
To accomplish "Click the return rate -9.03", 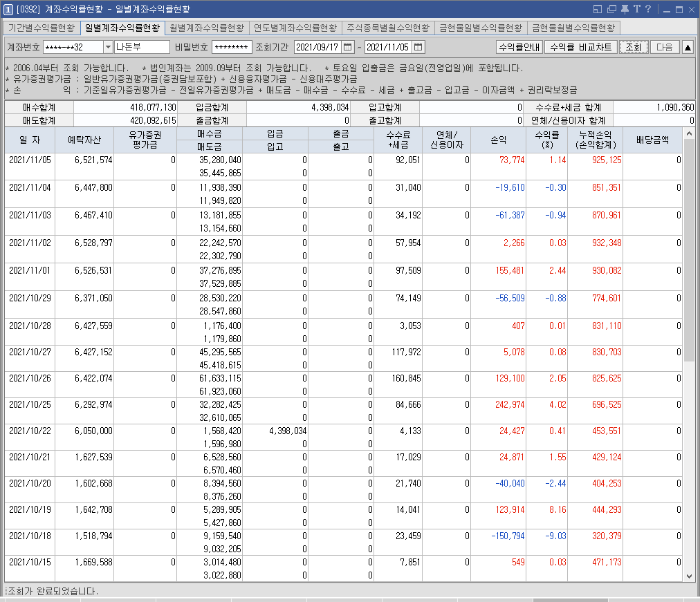I will (556, 536).
